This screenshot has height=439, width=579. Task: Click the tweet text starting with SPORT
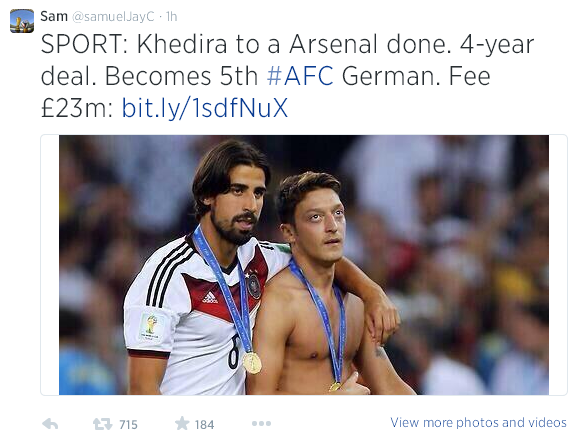point(287,76)
